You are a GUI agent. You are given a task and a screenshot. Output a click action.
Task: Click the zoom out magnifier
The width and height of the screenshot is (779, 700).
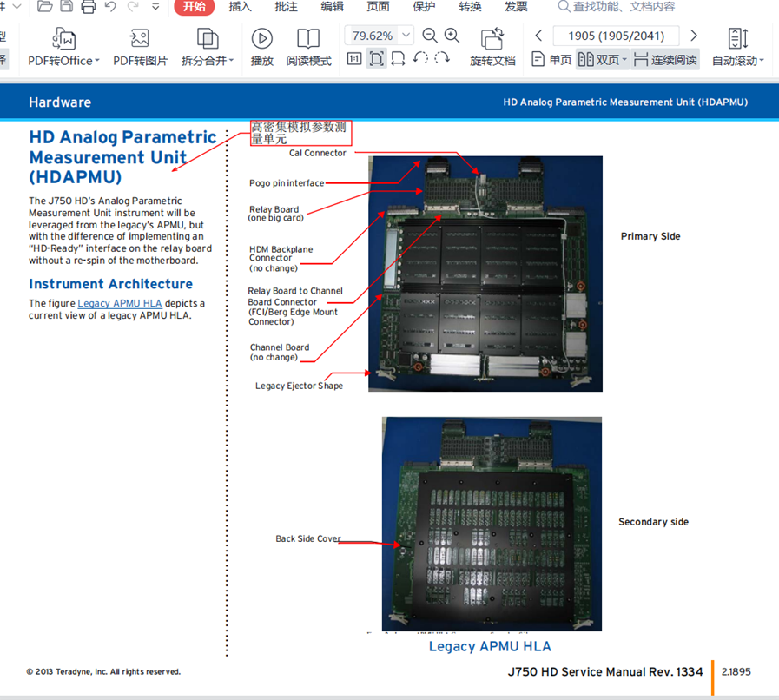(x=430, y=36)
